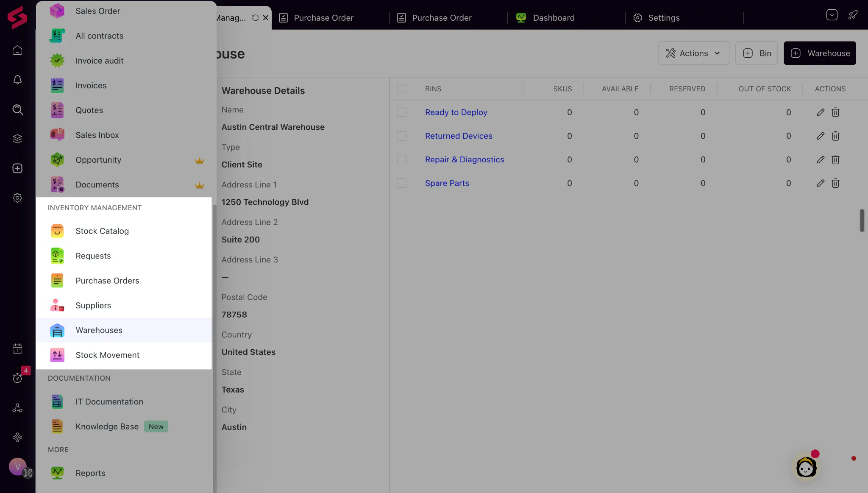This screenshot has width=868, height=493.
Task: Click the add Bin button
Action: pos(757,53)
